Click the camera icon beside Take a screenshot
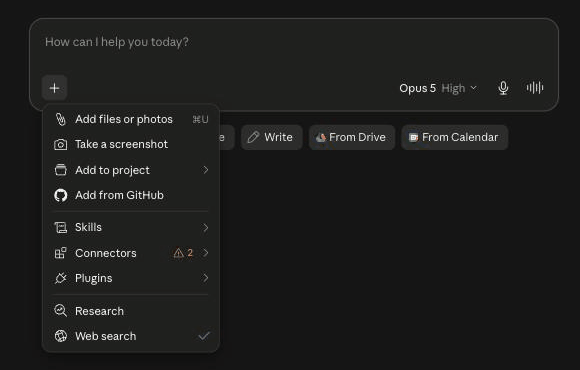This screenshot has width=580, height=370. [61, 144]
